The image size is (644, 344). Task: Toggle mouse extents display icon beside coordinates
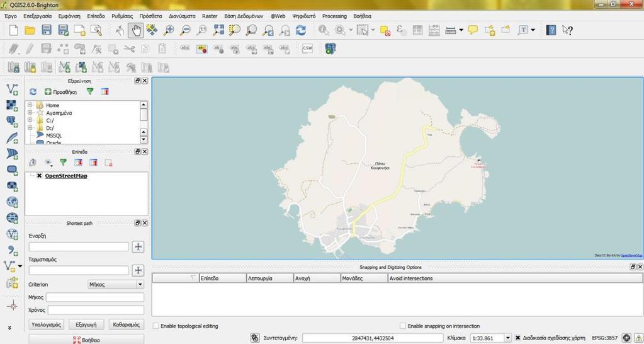click(x=255, y=338)
